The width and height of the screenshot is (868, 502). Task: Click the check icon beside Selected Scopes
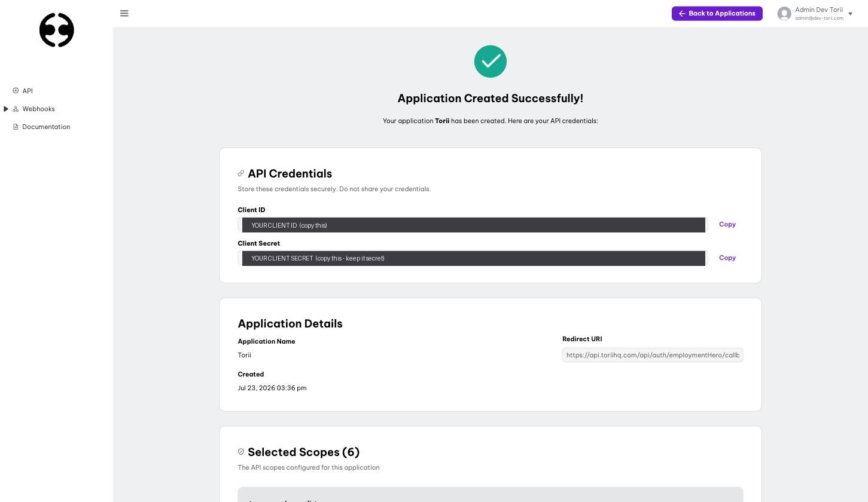241,452
